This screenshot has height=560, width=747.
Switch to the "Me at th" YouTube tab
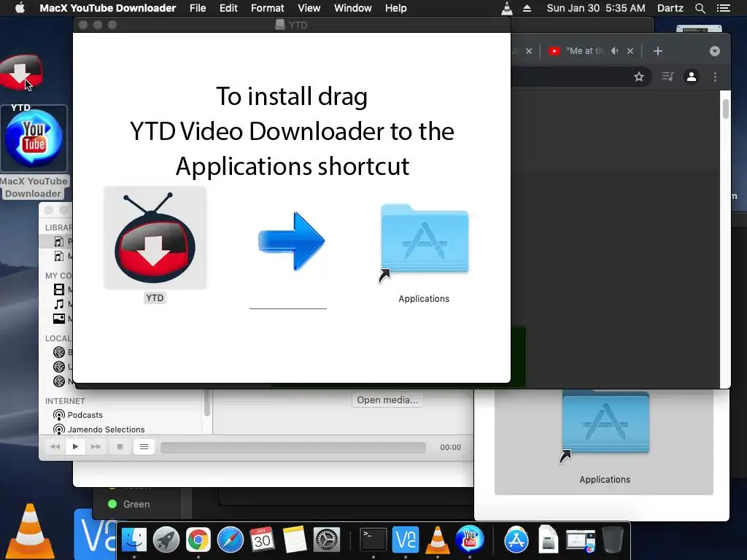[584, 51]
